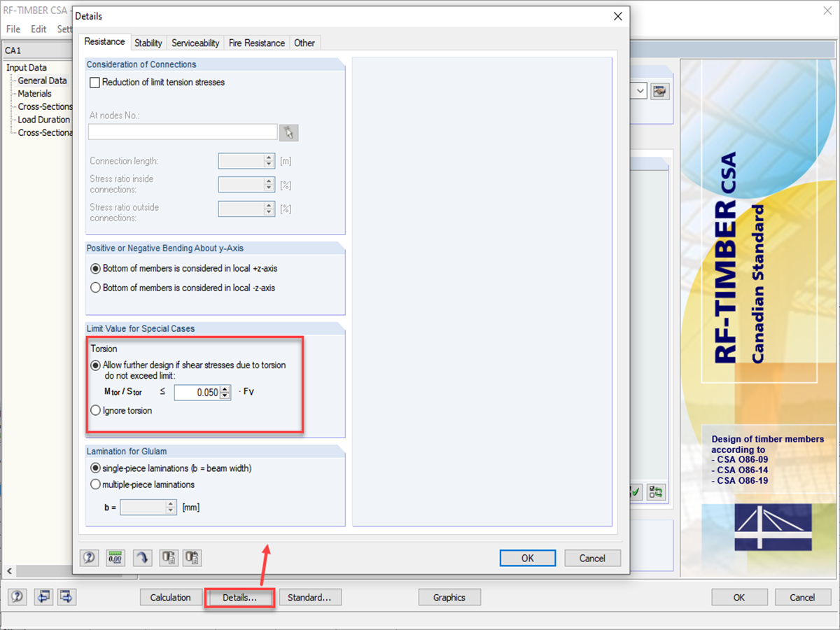
Task: Switch to the Stability tab
Action: point(148,43)
